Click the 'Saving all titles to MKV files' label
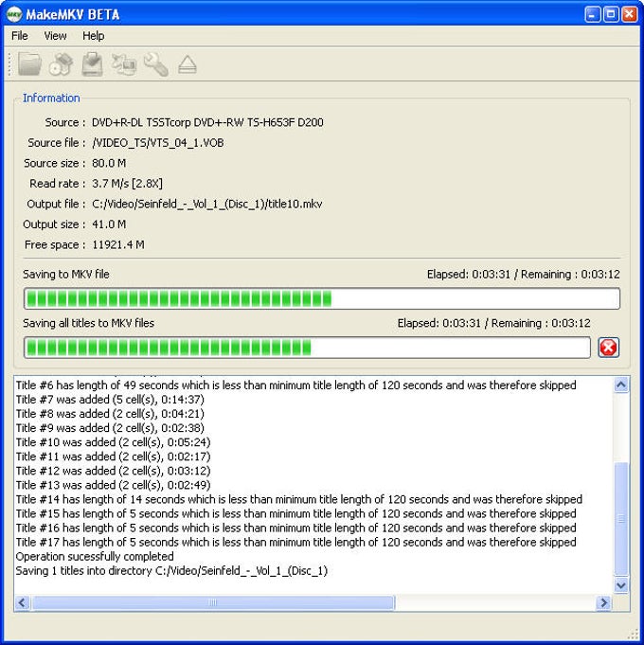Screen dimensions: 644x645 click(x=88, y=323)
